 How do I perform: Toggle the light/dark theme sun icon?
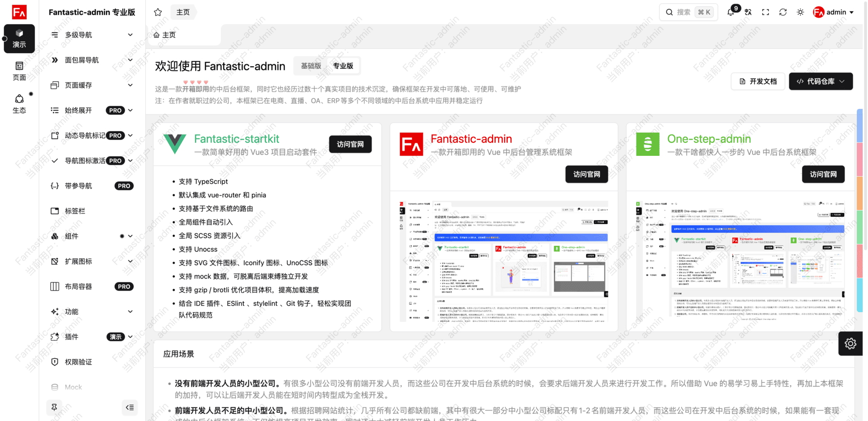point(800,12)
